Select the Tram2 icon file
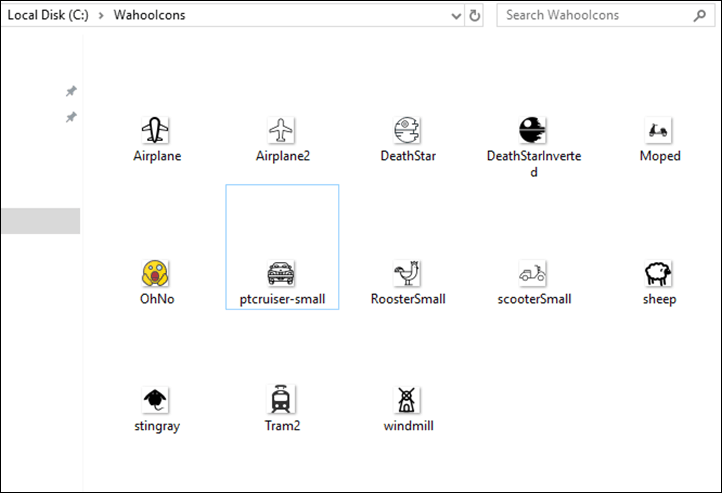The height and width of the screenshot is (493, 722). point(281,400)
